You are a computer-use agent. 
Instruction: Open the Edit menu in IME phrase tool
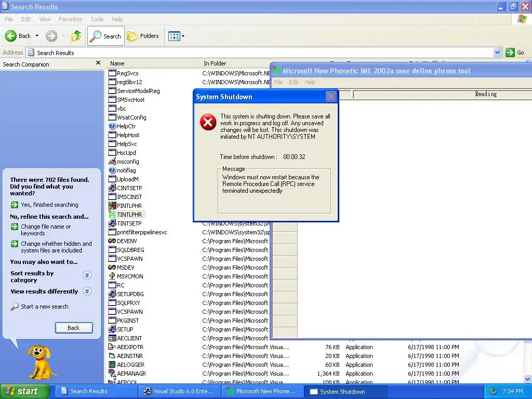294,82
